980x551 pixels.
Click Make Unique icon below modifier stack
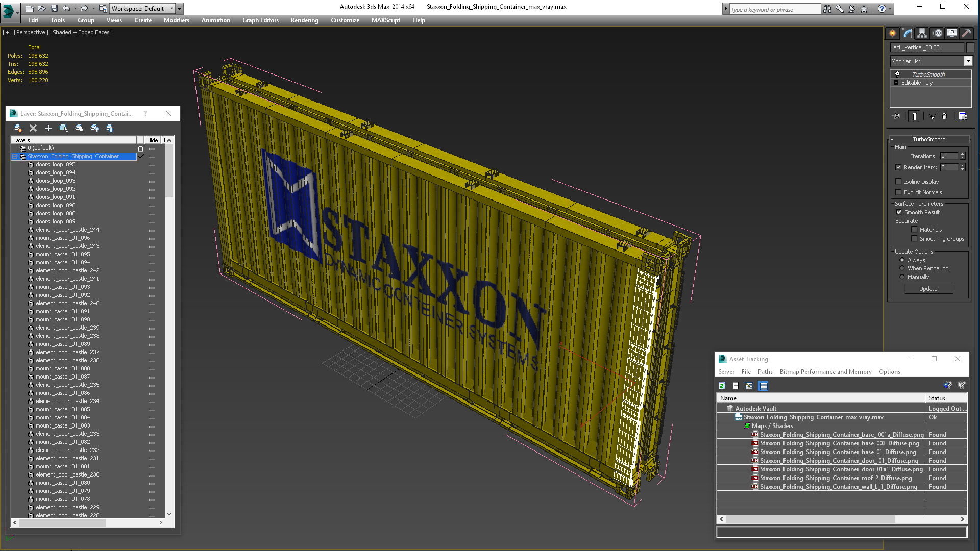point(932,116)
